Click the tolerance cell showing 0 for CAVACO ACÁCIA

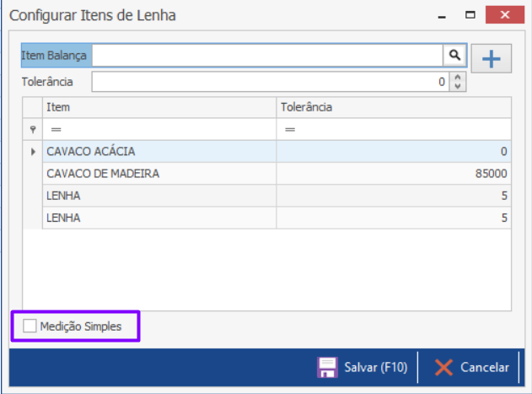pos(394,151)
